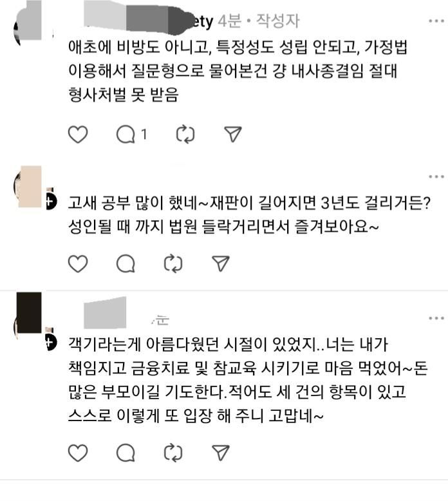Follow the second commenter via plus badge

click(50, 202)
